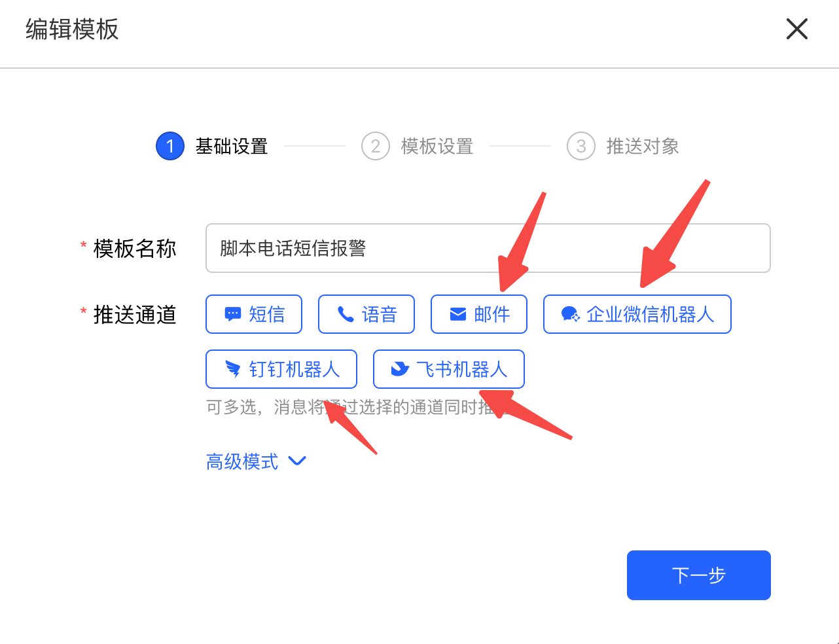The width and height of the screenshot is (839, 644).
Task: Click the voice phone handset icon
Action: (346, 314)
